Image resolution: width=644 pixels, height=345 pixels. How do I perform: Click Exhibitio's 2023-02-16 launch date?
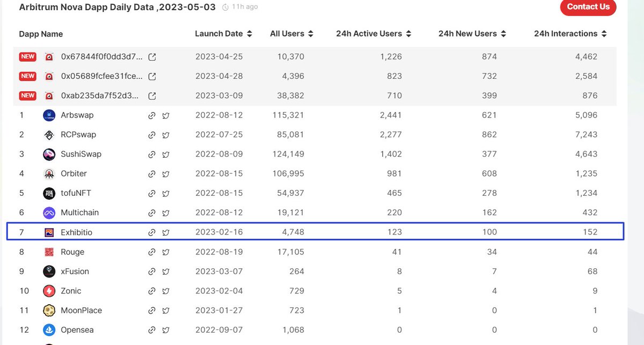[219, 232]
